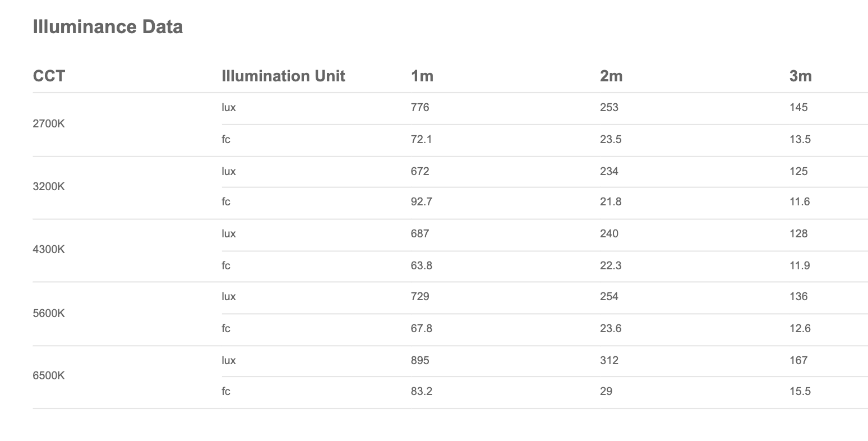Select the 92.7 fc value
Image resolution: width=868 pixels, height=441 pixels.
[x=421, y=201]
